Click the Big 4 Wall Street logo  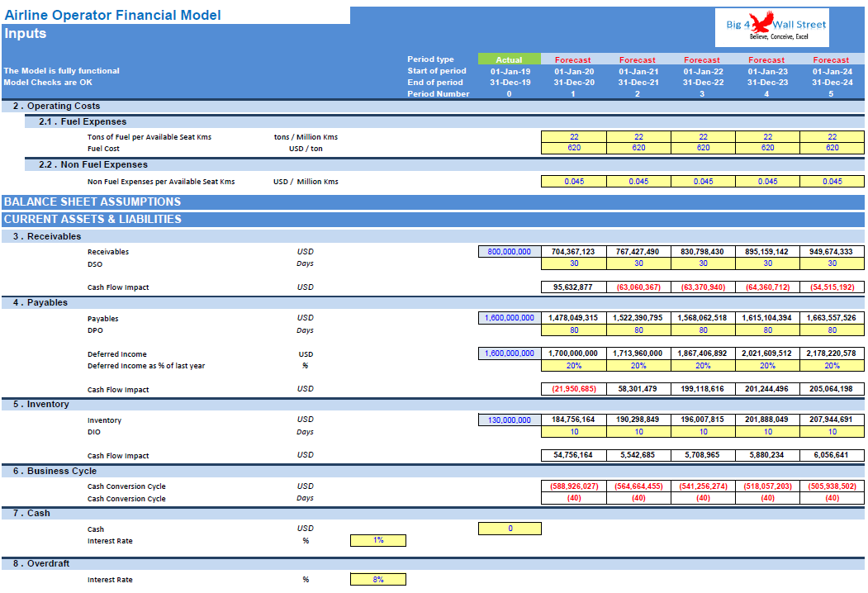tap(771, 26)
